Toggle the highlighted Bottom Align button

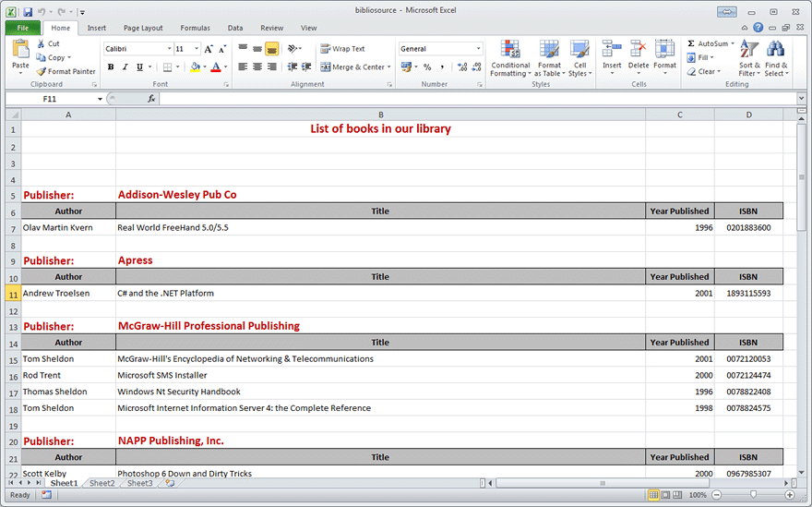point(271,49)
